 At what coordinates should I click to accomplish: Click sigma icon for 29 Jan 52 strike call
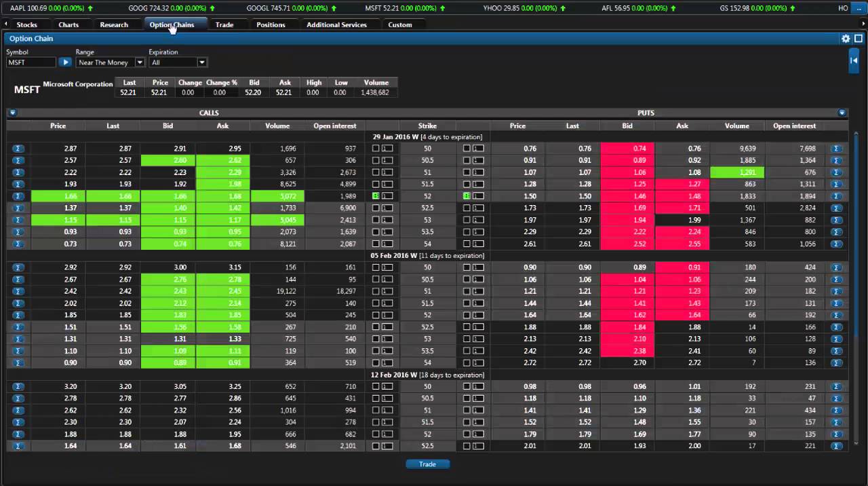click(x=18, y=196)
